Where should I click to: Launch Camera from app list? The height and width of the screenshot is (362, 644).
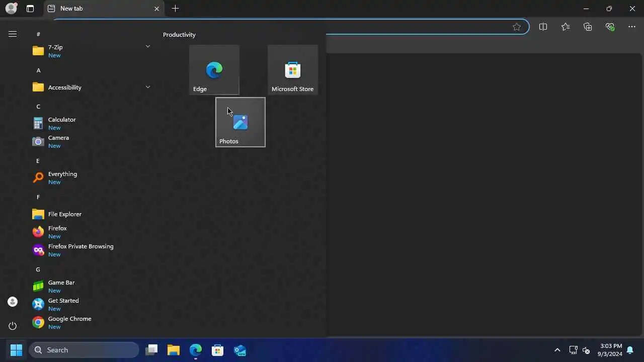point(91,142)
